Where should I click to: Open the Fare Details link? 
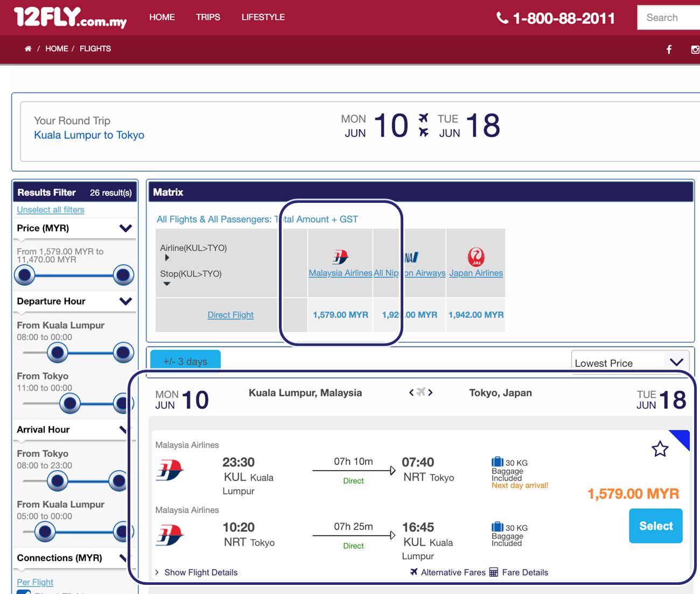(x=525, y=572)
